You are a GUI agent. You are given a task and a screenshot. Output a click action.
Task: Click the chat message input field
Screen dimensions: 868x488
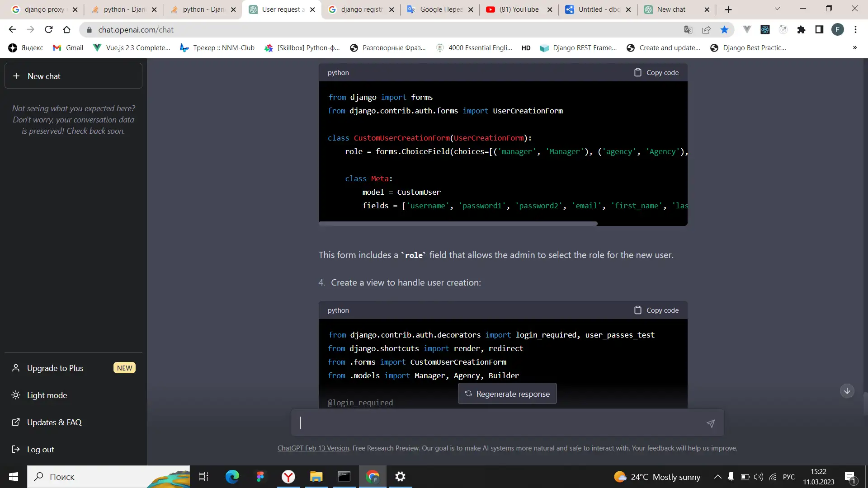[497, 423]
